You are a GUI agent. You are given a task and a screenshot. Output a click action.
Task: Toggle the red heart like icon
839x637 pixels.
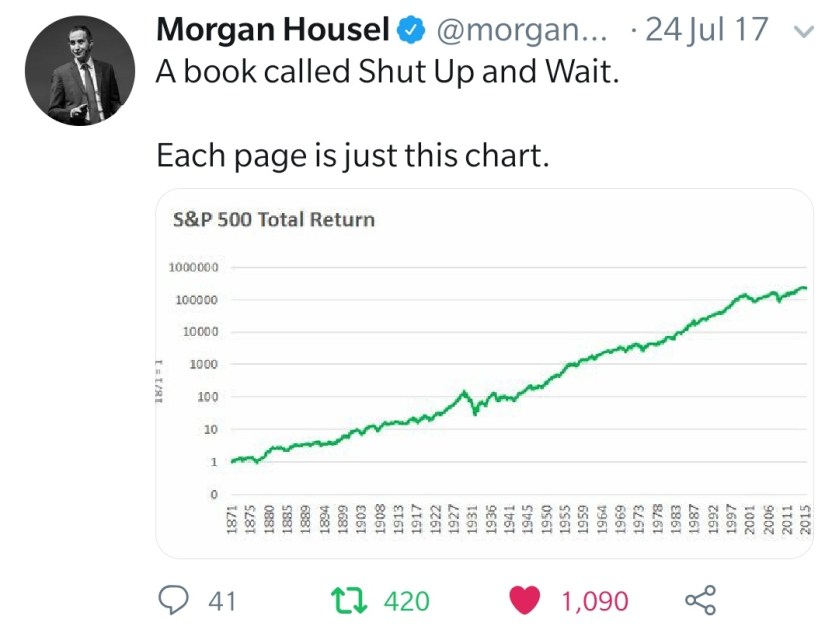525,600
